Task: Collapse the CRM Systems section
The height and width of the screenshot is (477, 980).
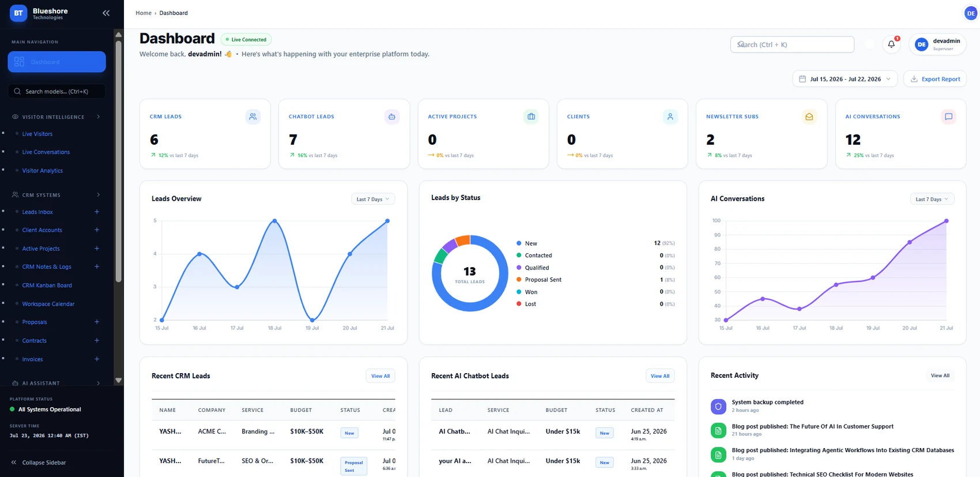Action: tap(56, 195)
